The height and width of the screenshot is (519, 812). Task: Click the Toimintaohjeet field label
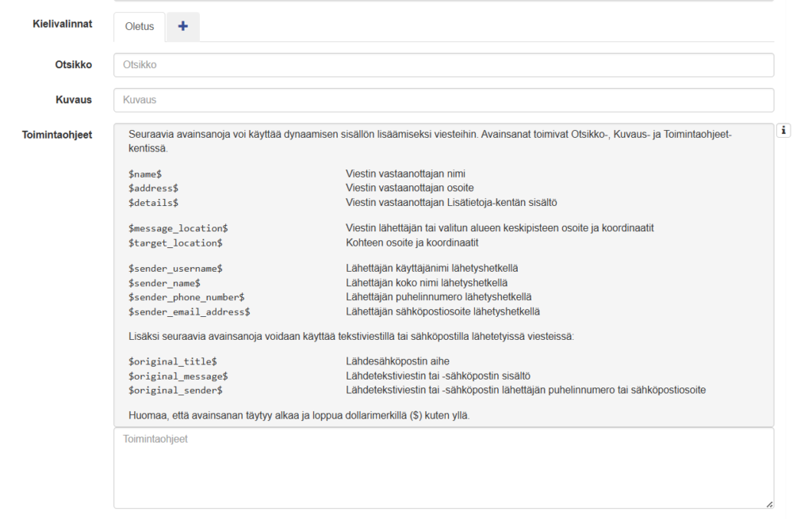tap(56, 135)
